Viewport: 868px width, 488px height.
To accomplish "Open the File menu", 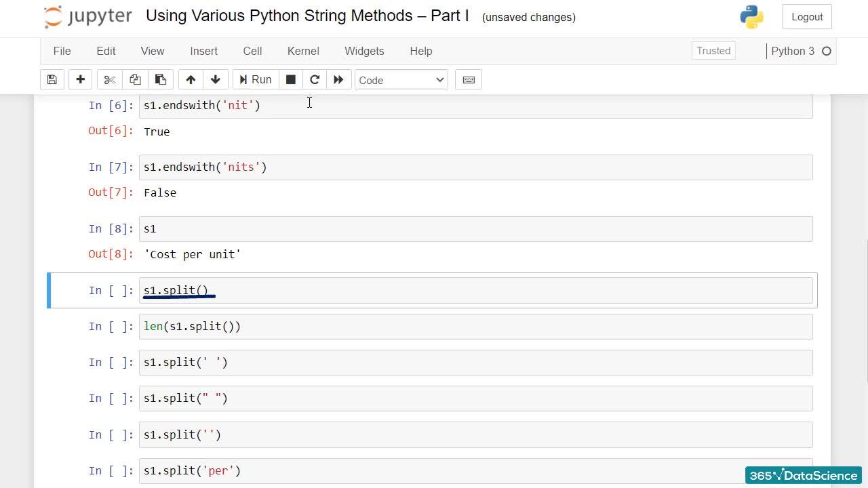I will pyautogui.click(x=62, y=51).
